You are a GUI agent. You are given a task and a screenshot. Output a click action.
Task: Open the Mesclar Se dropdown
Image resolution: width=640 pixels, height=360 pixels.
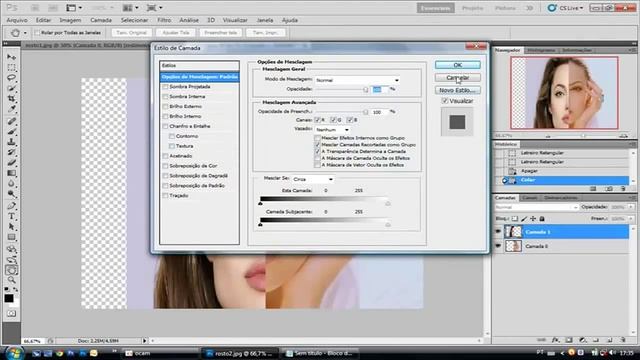tap(313, 179)
